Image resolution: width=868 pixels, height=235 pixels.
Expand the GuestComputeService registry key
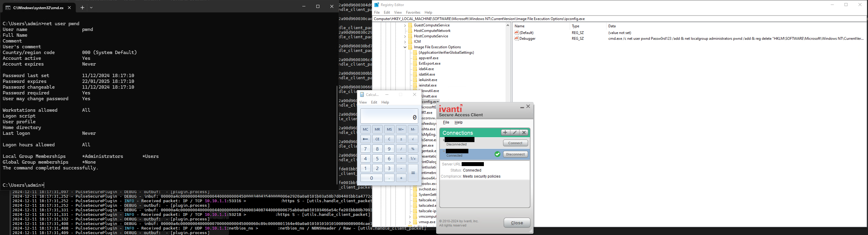405,25
